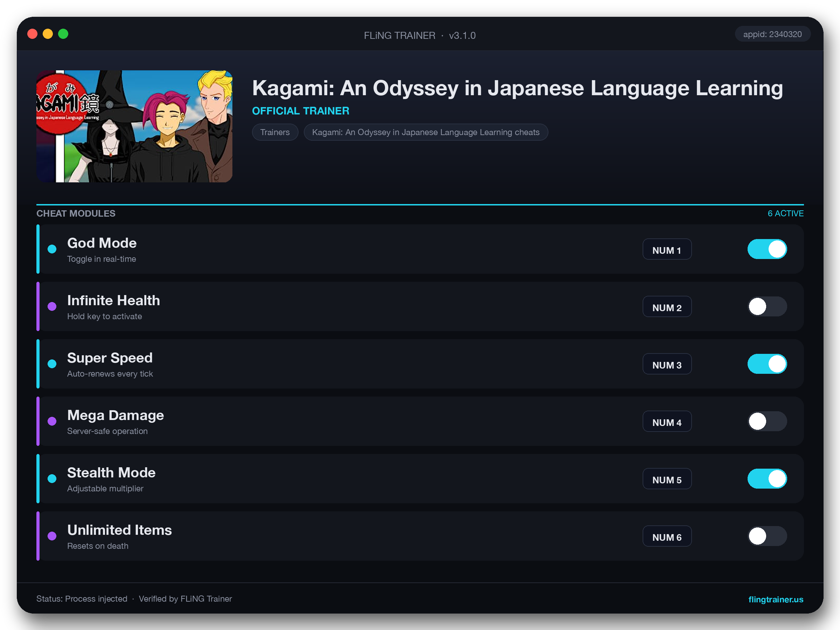
Task: Click "Server-safe operation" description
Action: click(x=107, y=431)
